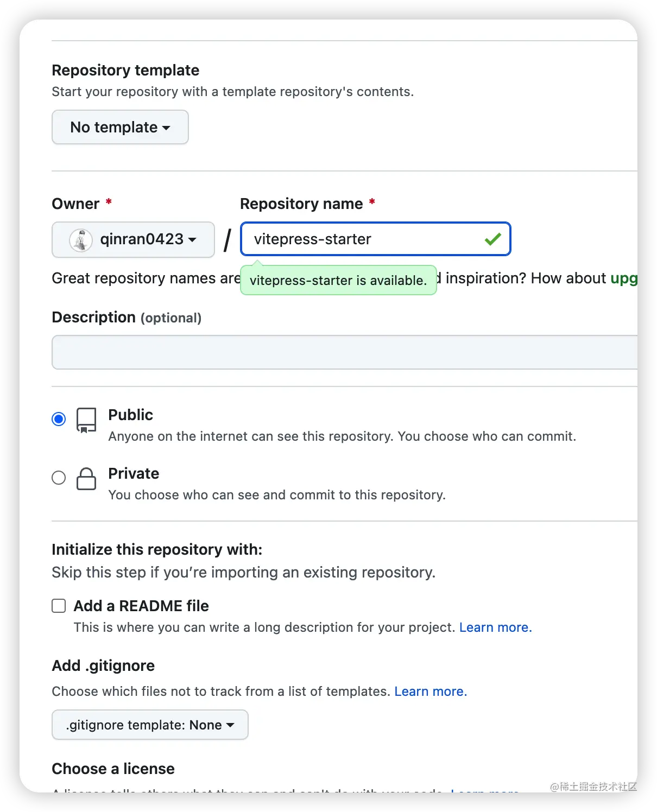This screenshot has height=812, width=657.
Task: Click the caret beside .gitignore template None
Action: 230,725
